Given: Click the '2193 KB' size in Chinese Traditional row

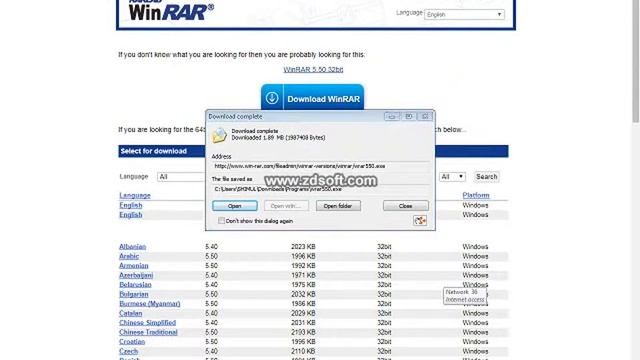Looking at the screenshot, I should (x=303, y=332).
